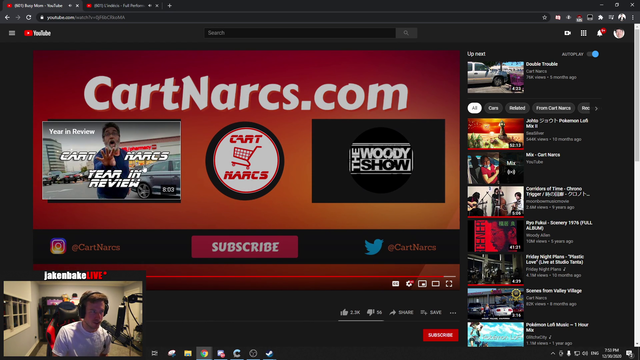The image size is (640, 360).
Task: Toggle the Autoplay switch off
Action: click(593, 54)
